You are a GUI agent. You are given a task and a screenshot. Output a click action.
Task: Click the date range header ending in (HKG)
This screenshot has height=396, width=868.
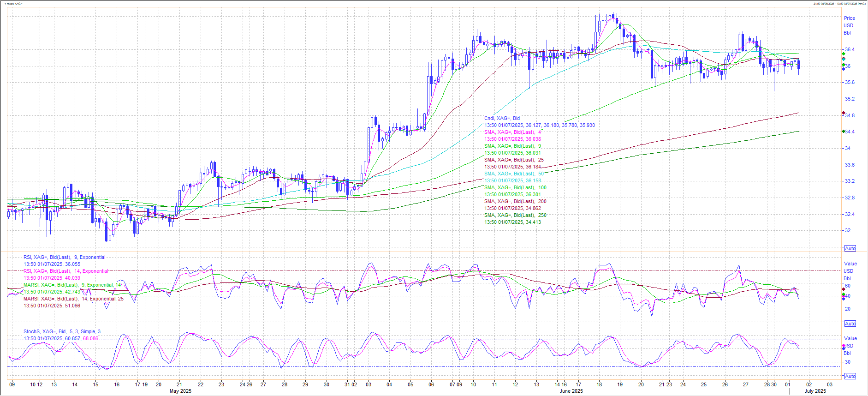coord(839,4)
